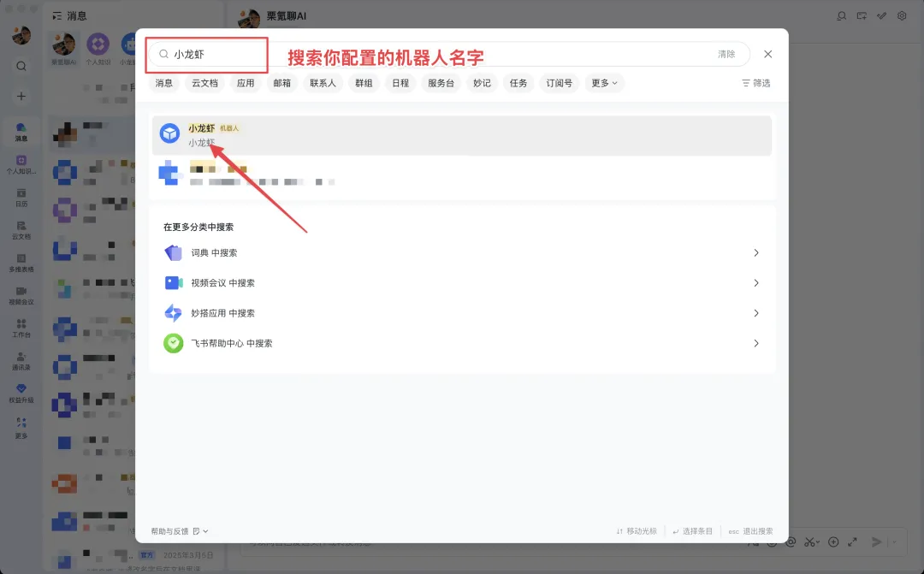Click the 飞书帮助中心 green icon
Screen dimensions: 924x574
pyautogui.click(x=173, y=343)
